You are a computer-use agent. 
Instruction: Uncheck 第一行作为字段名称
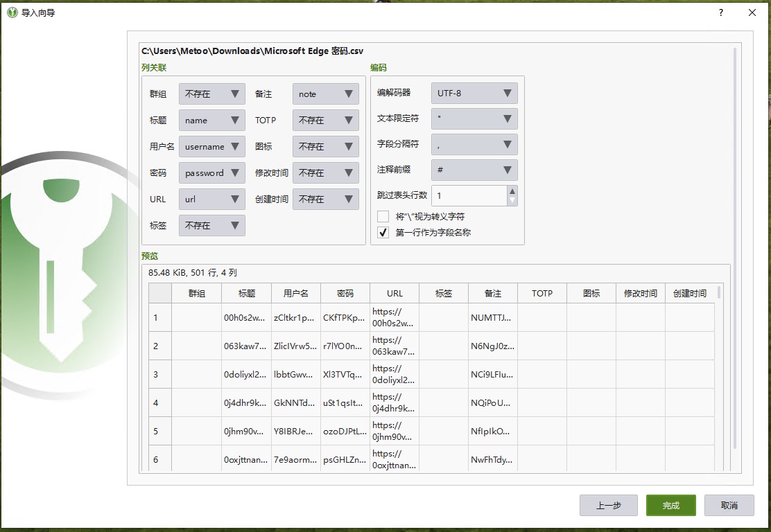coord(382,232)
